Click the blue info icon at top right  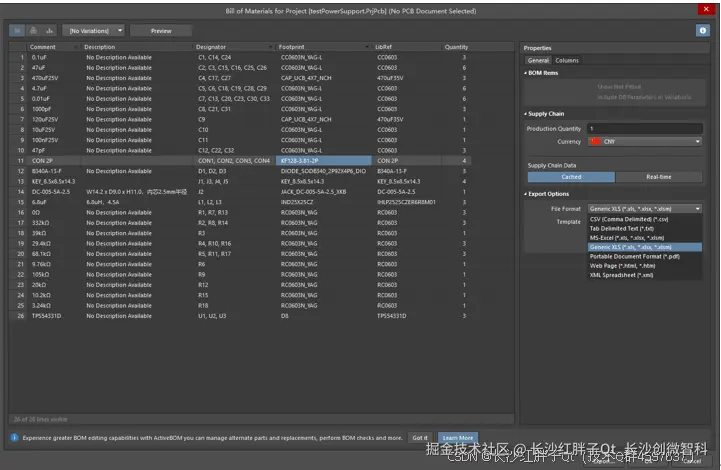point(702,30)
